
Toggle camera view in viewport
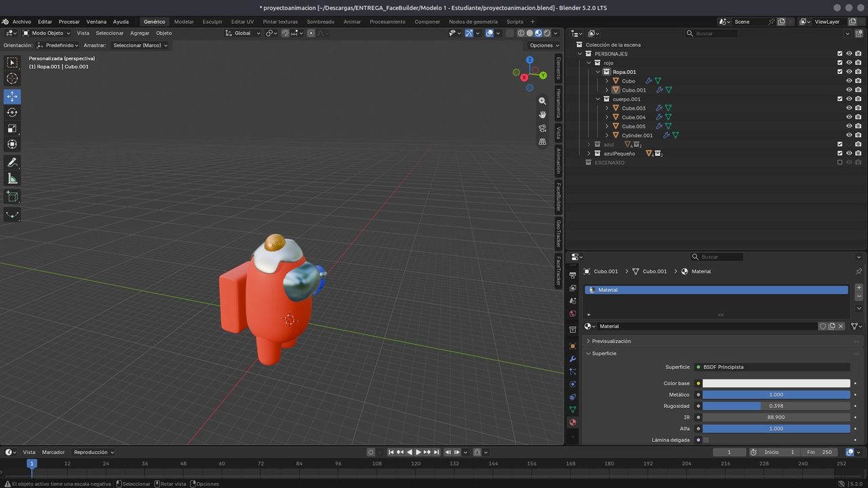[542, 128]
